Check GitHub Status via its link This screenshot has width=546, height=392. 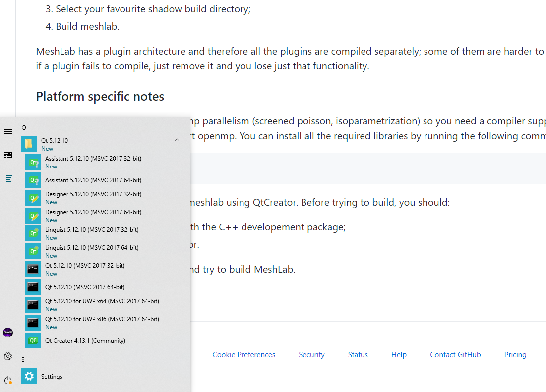pos(358,354)
